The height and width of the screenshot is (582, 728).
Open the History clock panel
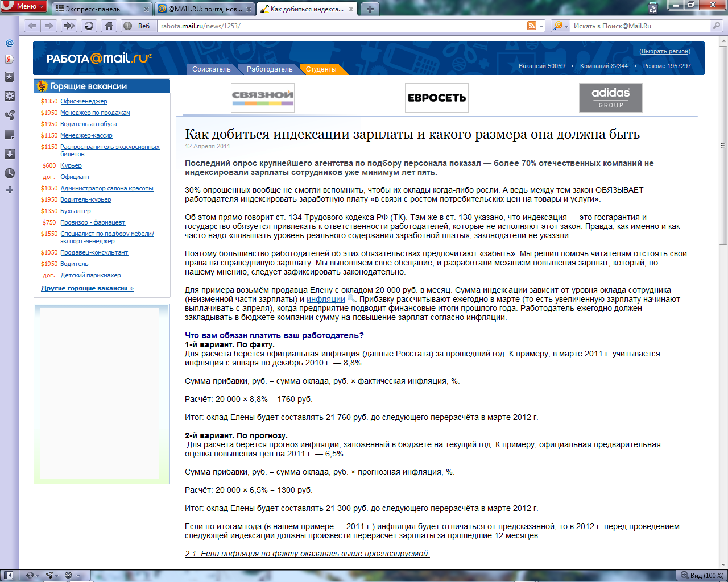click(9, 173)
